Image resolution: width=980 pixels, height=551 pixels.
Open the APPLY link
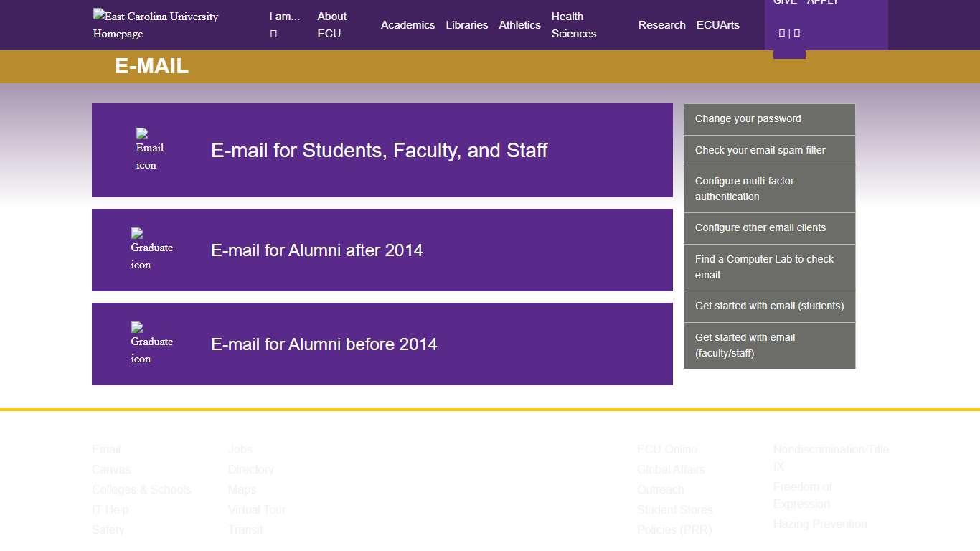[x=822, y=4]
